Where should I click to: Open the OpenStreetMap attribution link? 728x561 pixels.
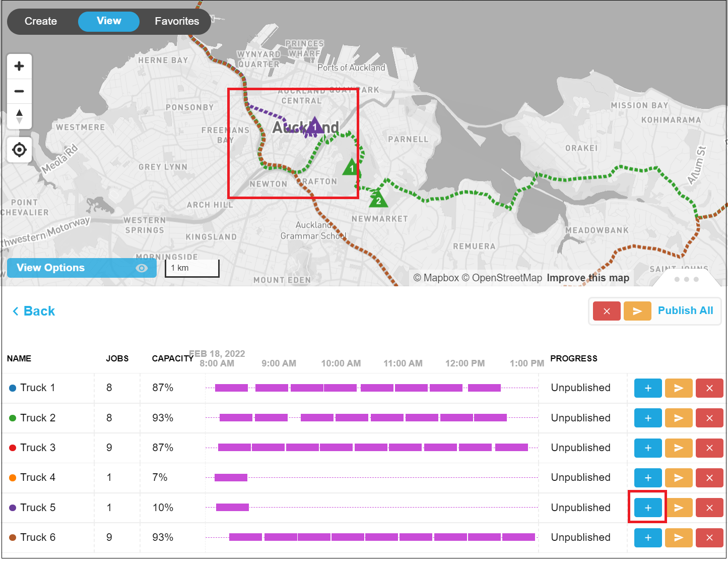point(502,278)
